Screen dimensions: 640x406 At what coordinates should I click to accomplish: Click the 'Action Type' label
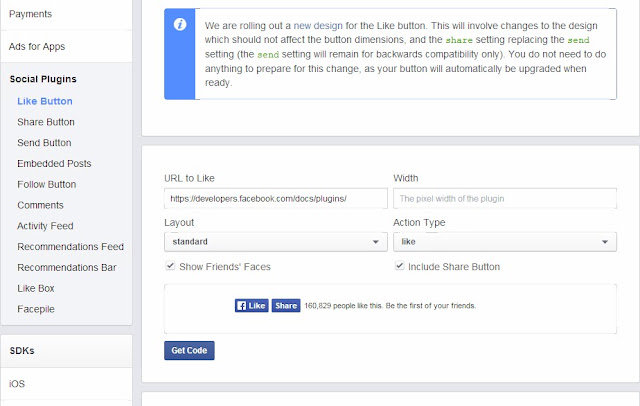419,222
